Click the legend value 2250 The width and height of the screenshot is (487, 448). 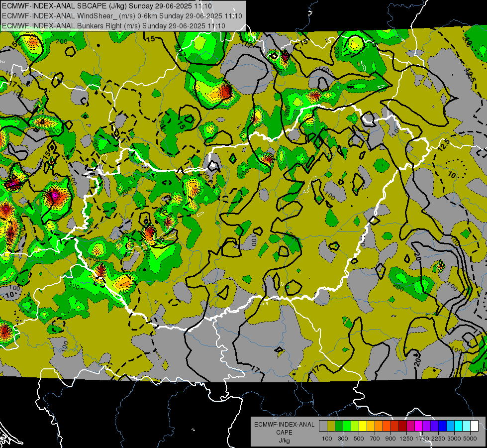[x=438, y=439]
